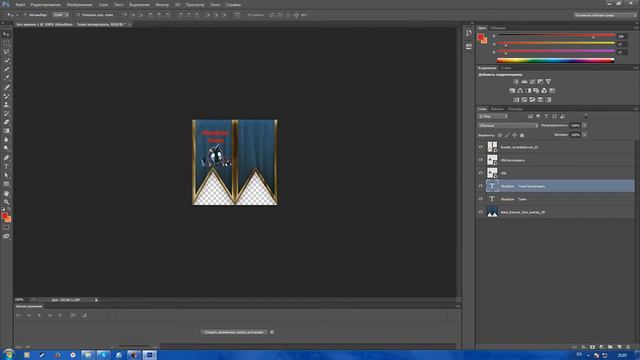Open the Справка menu

pyautogui.click(x=233, y=4)
